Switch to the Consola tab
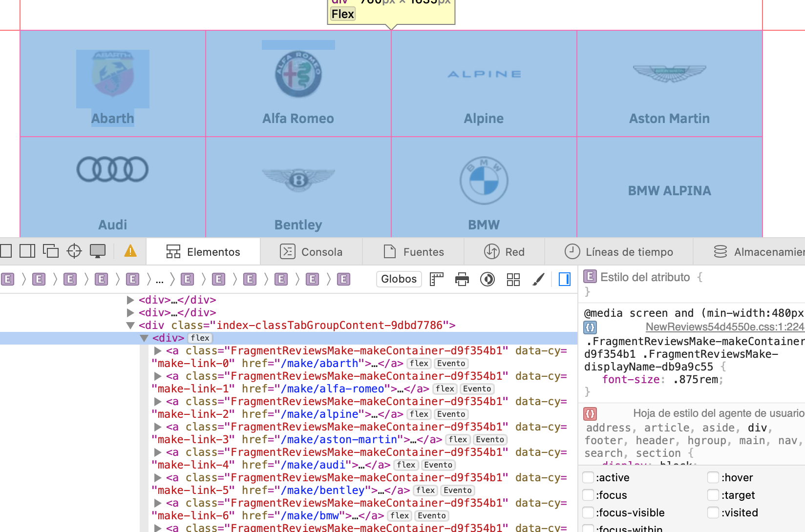The image size is (805, 532). 311,252
